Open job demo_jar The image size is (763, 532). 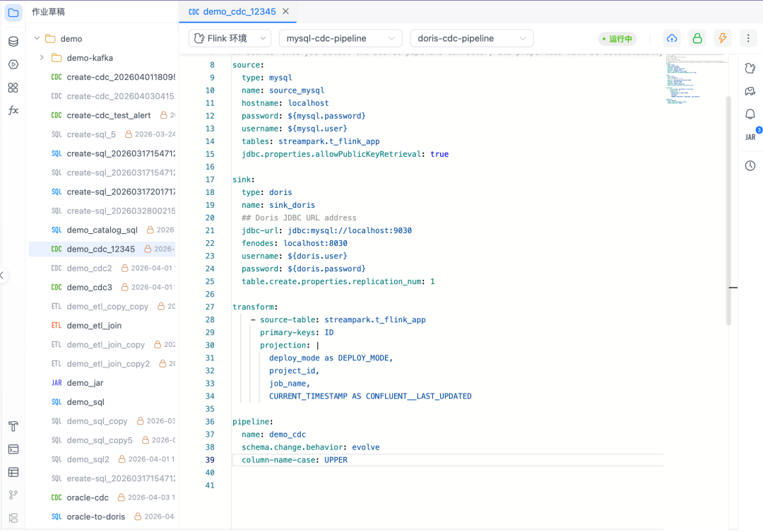[x=85, y=382]
